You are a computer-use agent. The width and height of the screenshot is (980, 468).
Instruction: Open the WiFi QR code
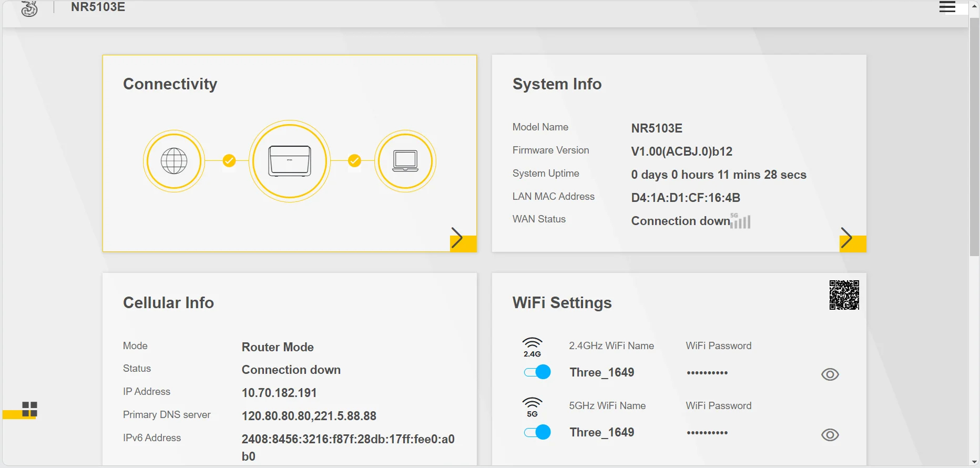(x=844, y=295)
